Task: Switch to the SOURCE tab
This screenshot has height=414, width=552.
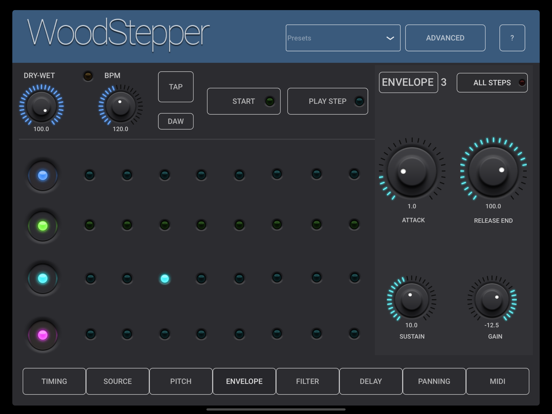Action: (x=118, y=381)
